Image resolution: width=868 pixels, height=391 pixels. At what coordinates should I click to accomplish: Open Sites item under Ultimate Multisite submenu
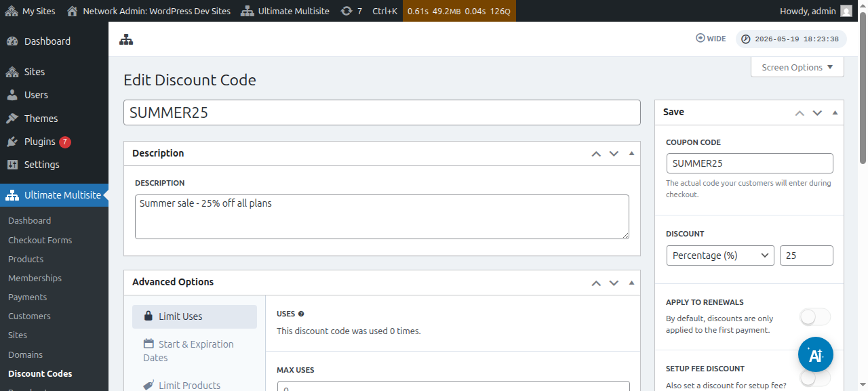click(18, 335)
